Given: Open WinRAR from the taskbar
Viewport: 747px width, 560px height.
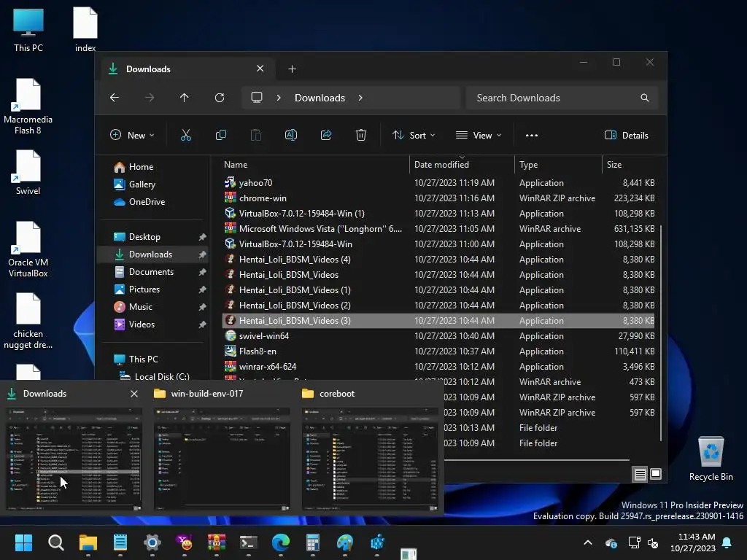Looking at the screenshot, I should pyautogui.click(x=216, y=542).
